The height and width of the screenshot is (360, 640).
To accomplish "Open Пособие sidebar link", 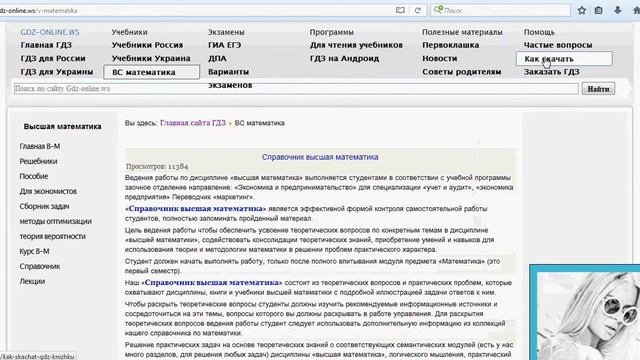I will [x=34, y=176].
